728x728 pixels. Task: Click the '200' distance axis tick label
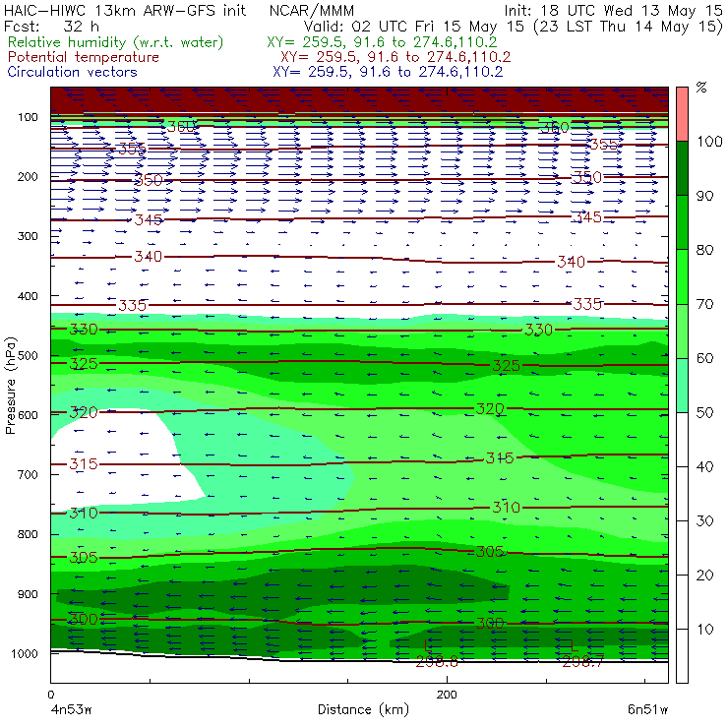coord(447,695)
